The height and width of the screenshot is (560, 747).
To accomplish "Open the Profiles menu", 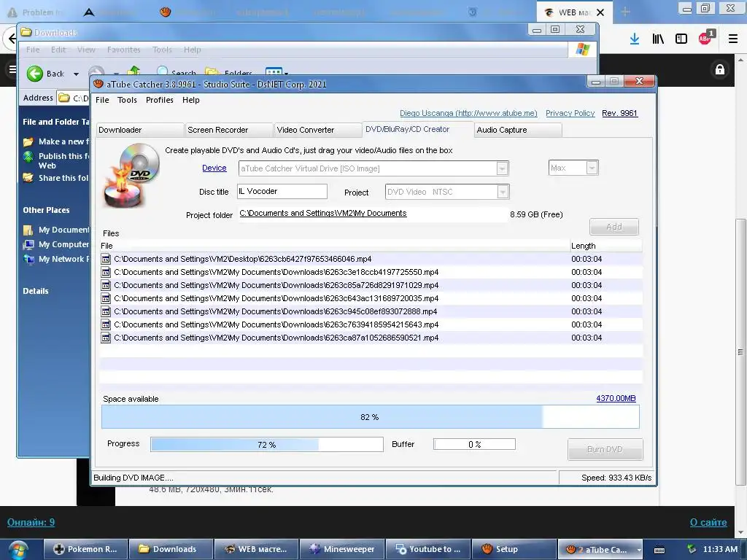I will 160,100.
